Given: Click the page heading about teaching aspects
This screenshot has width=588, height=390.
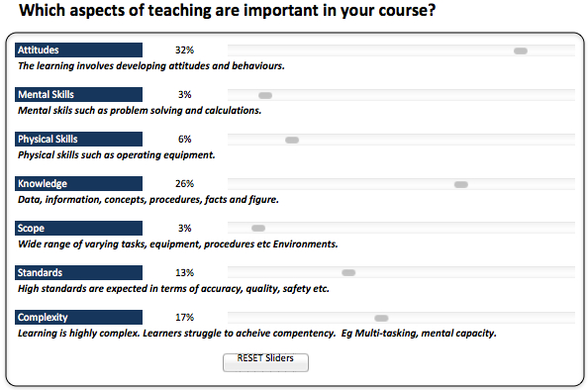Looking at the screenshot, I should point(228,11).
